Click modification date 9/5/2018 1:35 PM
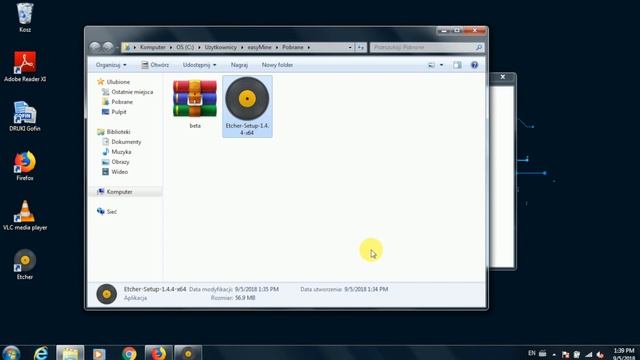The width and height of the screenshot is (640, 360). click(256, 289)
